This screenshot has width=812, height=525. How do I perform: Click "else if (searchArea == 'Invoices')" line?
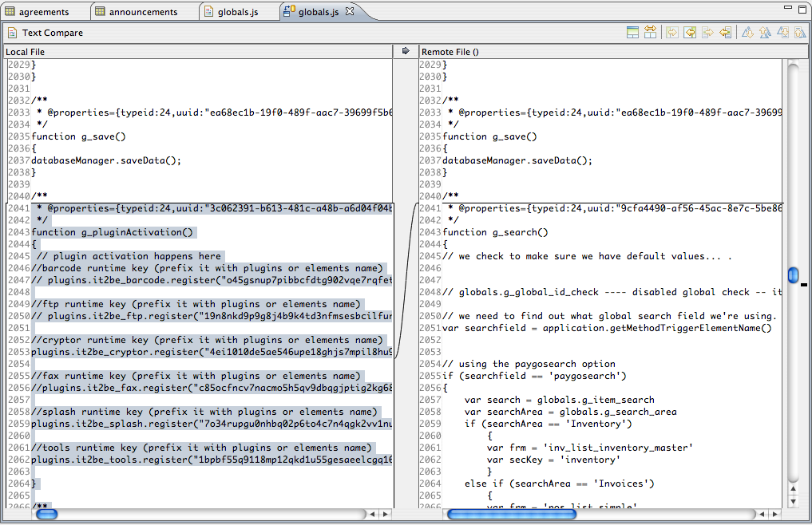click(559, 483)
